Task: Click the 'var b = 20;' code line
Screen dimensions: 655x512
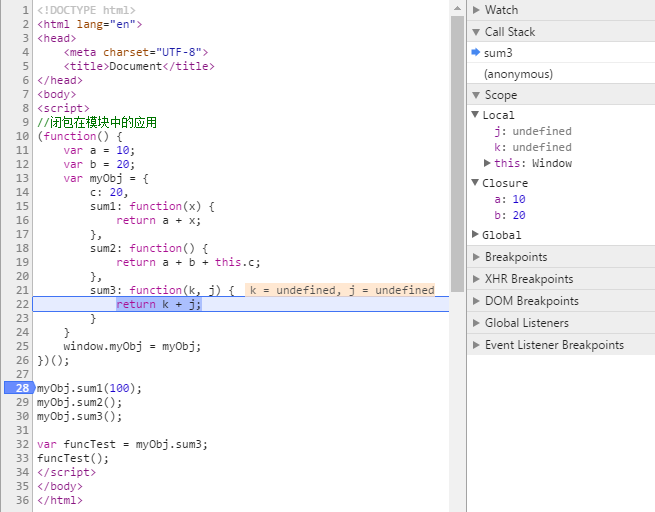Action: tap(99, 164)
